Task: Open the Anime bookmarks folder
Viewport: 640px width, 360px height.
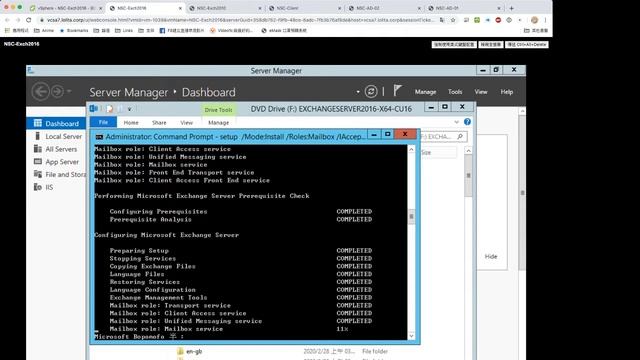Action: pos(44,31)
